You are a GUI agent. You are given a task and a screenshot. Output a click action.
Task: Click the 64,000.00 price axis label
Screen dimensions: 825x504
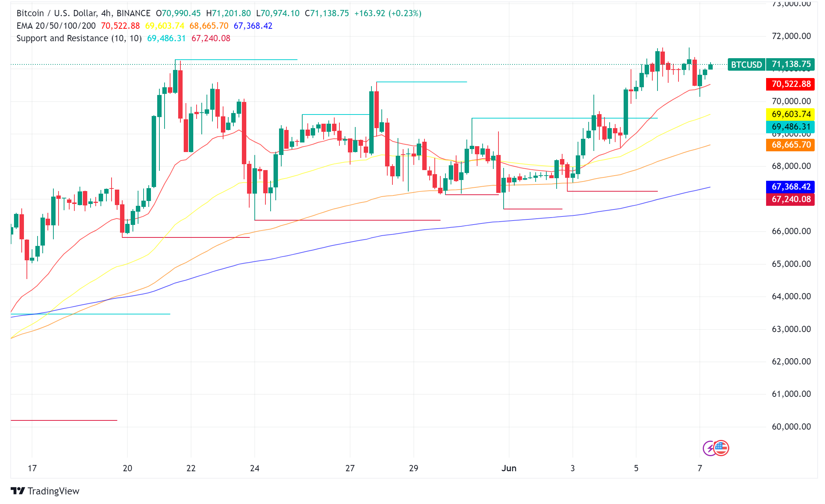click(791, 296)
